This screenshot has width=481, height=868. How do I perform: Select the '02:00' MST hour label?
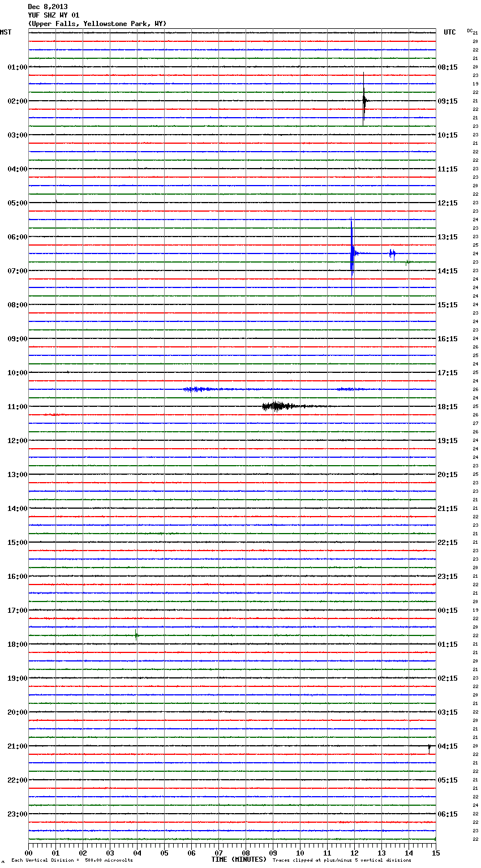(17, 101)
